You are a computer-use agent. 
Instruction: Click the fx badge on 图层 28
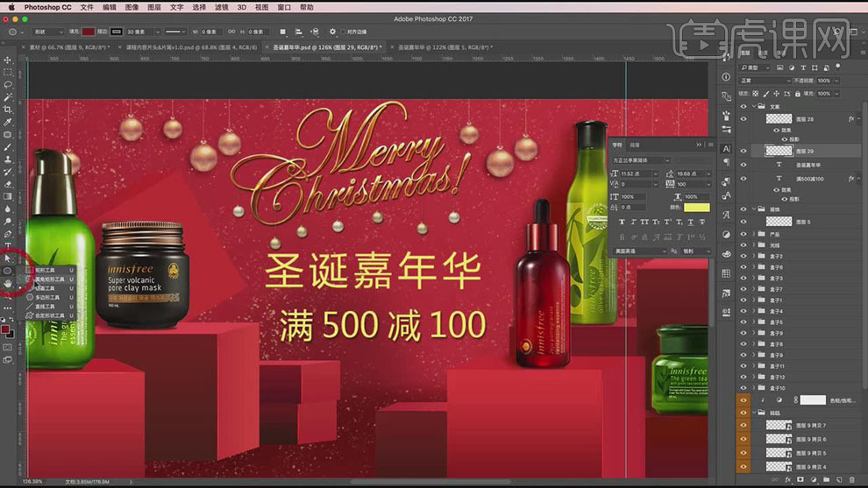(851, 119)
